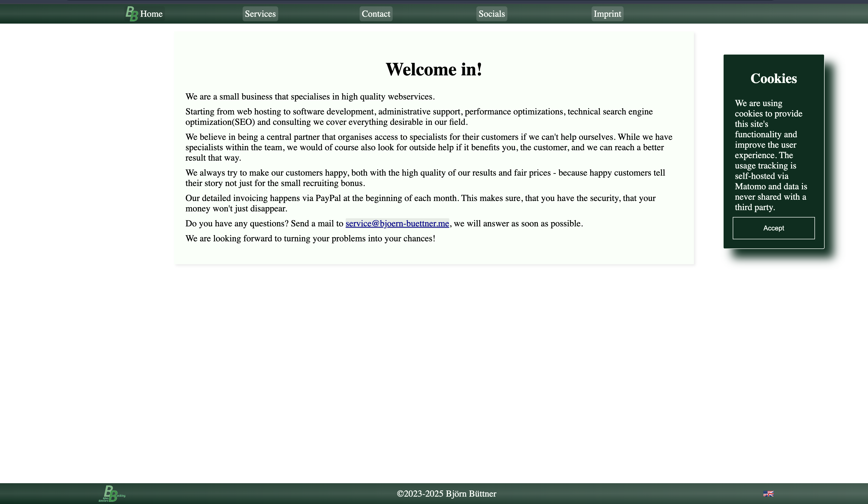This screenshot has height=504, width=868.
Task: Open the Services page
Action: pos(260,14)
